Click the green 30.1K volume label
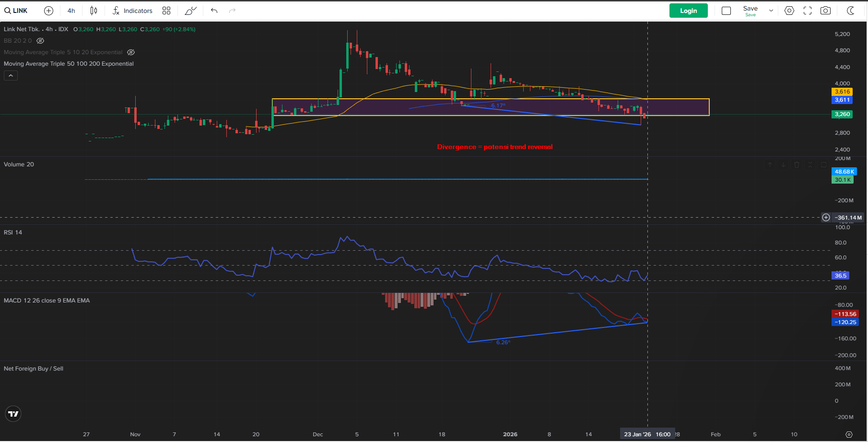The width and height of the screenshot is (868, 442). [x=843, y=180]
